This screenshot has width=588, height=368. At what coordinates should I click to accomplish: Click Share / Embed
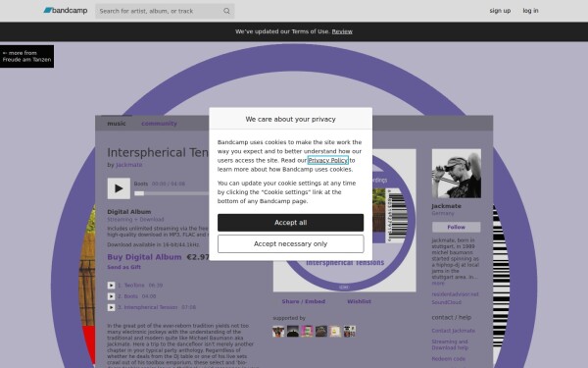point(304,301)
